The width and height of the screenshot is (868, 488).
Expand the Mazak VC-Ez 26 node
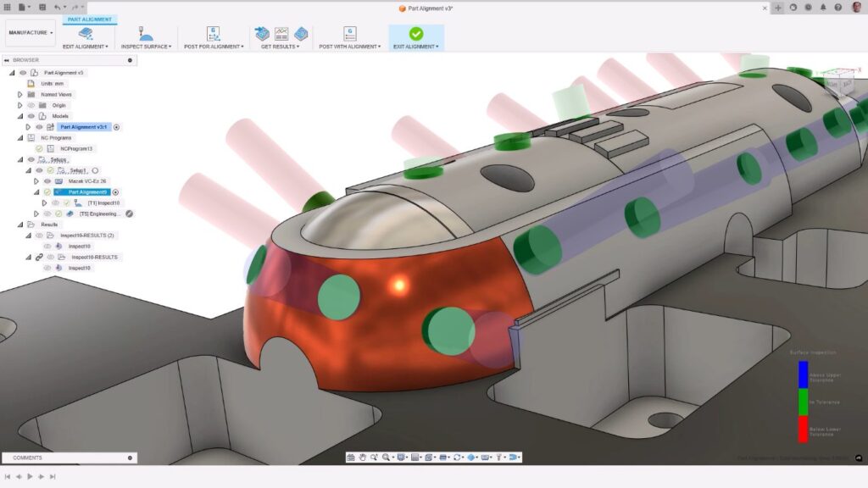click(36, 181)
